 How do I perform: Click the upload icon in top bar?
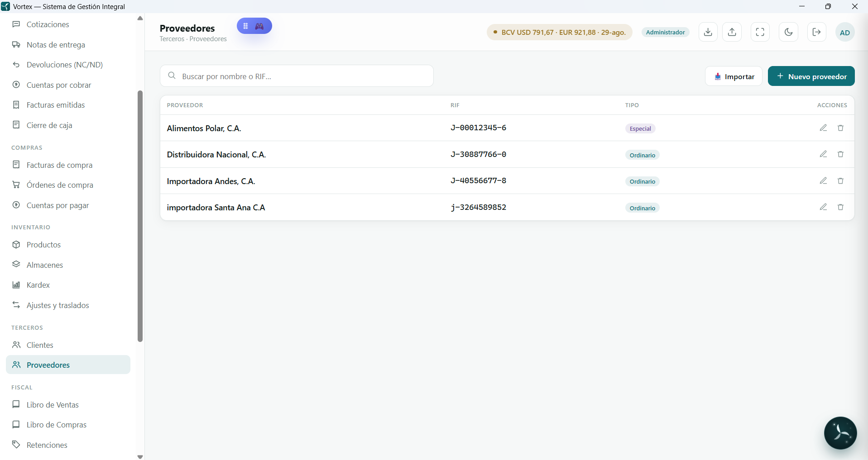pyautogui.click(x=732, y=32)
